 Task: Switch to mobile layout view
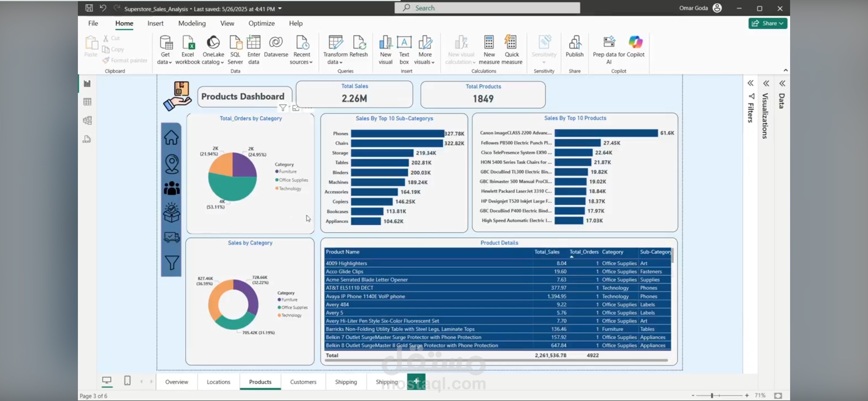[127, 381]
